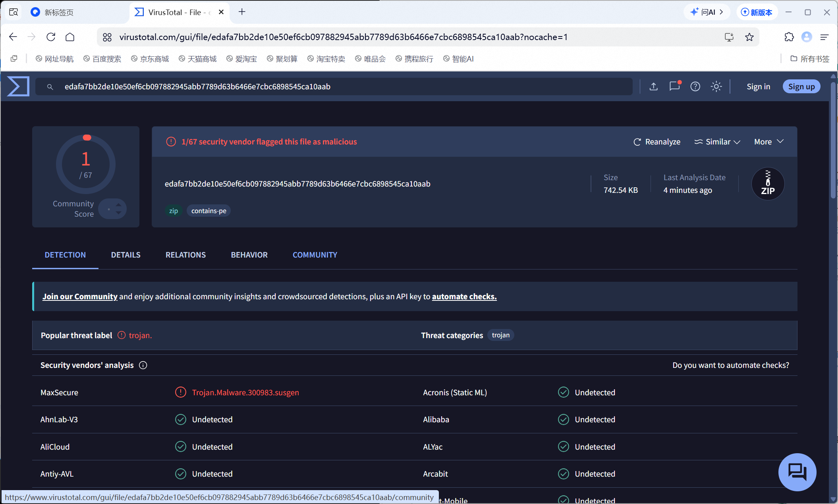Screen dimensions: 838x504
Task: Click the contains-pe tag
Action: 209,211
